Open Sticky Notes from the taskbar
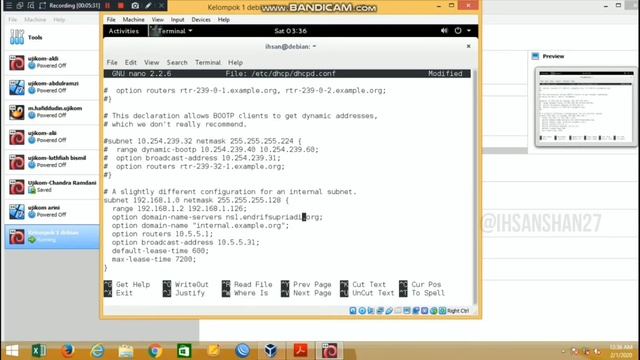The height and width of the screenshot is (360, 640). point(213,351)
